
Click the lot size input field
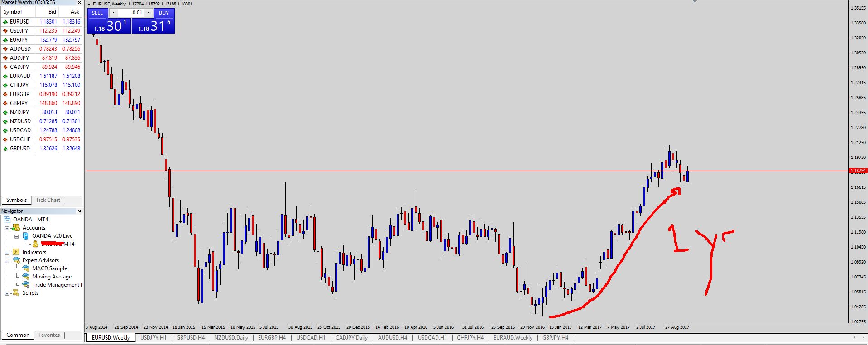point(131,13)
